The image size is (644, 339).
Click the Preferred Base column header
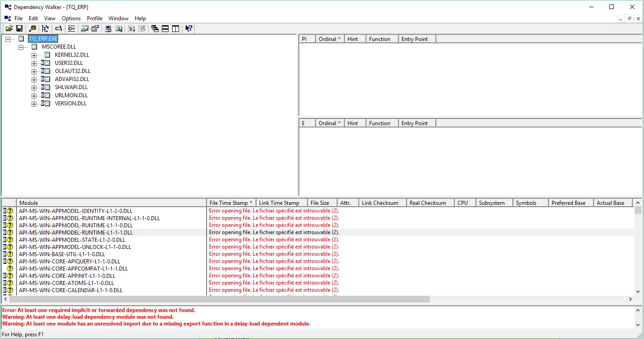tap(571, 203)
